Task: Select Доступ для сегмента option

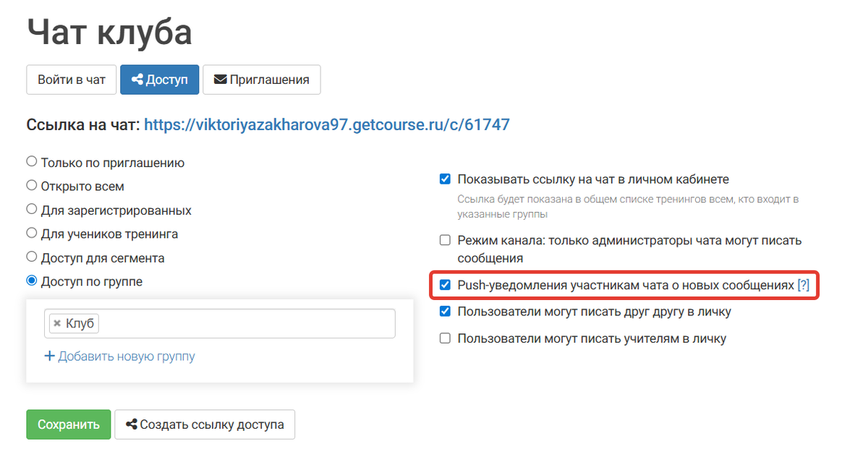Action: click(31, 257)
